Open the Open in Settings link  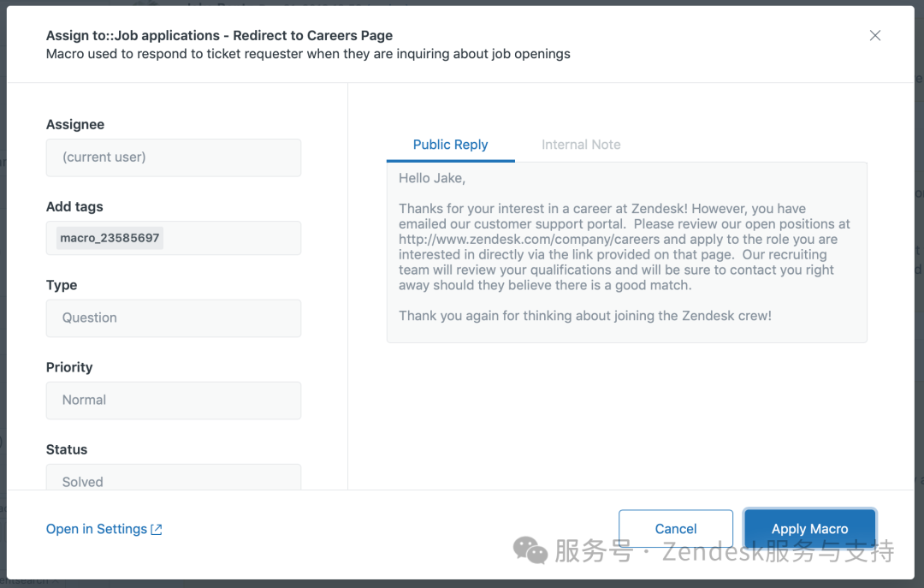[97, 529]
